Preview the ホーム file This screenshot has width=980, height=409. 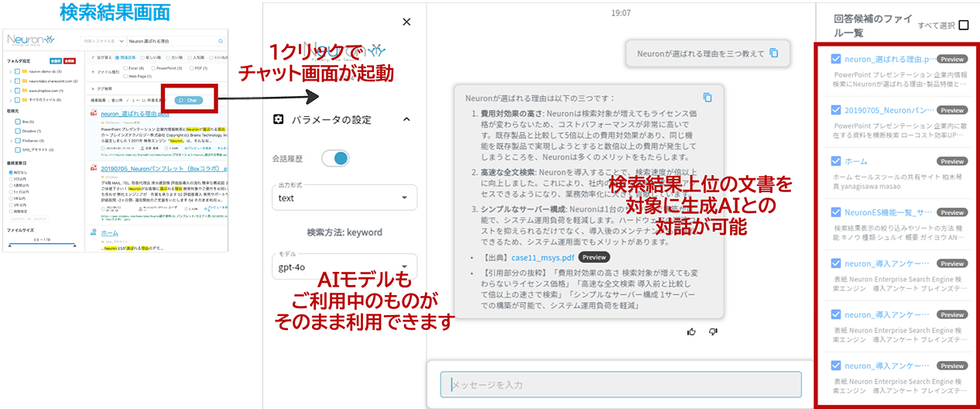coord(952,161)
